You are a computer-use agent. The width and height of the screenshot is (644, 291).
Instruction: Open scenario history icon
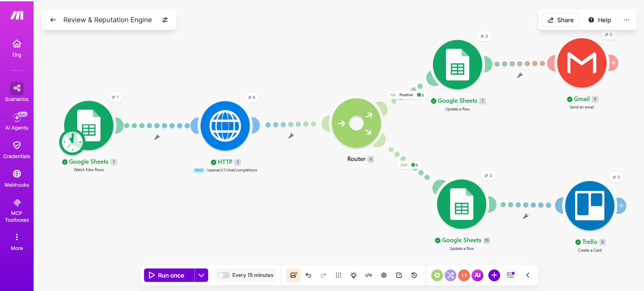pyautogui.click(x=414, y=275)
